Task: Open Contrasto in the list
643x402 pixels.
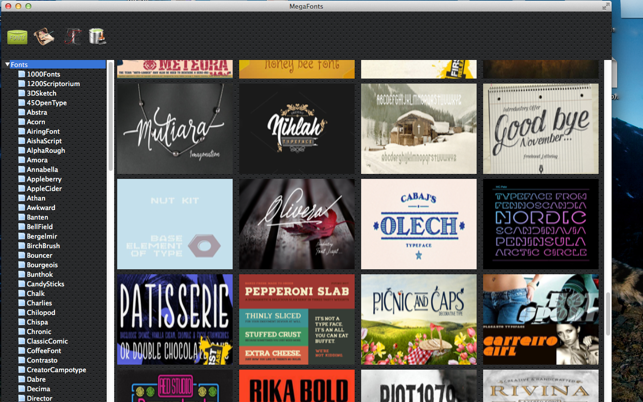Action: 42,360
